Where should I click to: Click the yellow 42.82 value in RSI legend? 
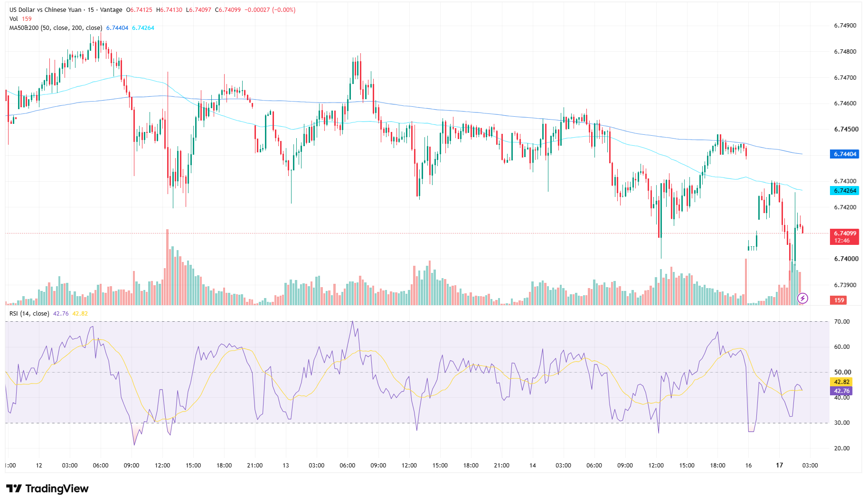tap(80, 314)
